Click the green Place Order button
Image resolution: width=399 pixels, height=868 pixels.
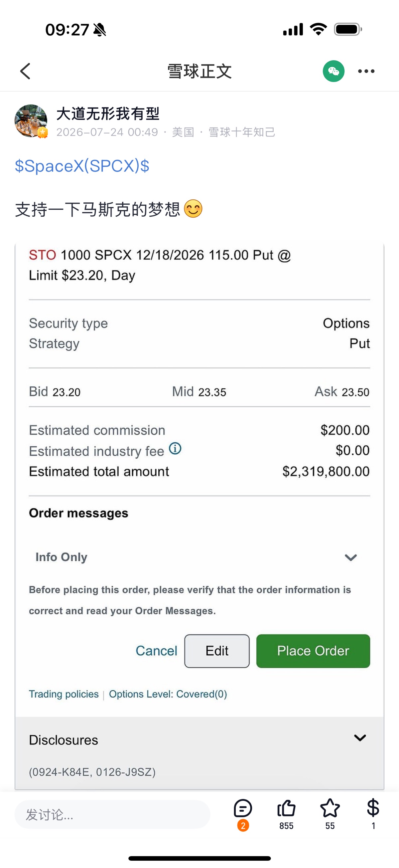[x=313, y=651]
